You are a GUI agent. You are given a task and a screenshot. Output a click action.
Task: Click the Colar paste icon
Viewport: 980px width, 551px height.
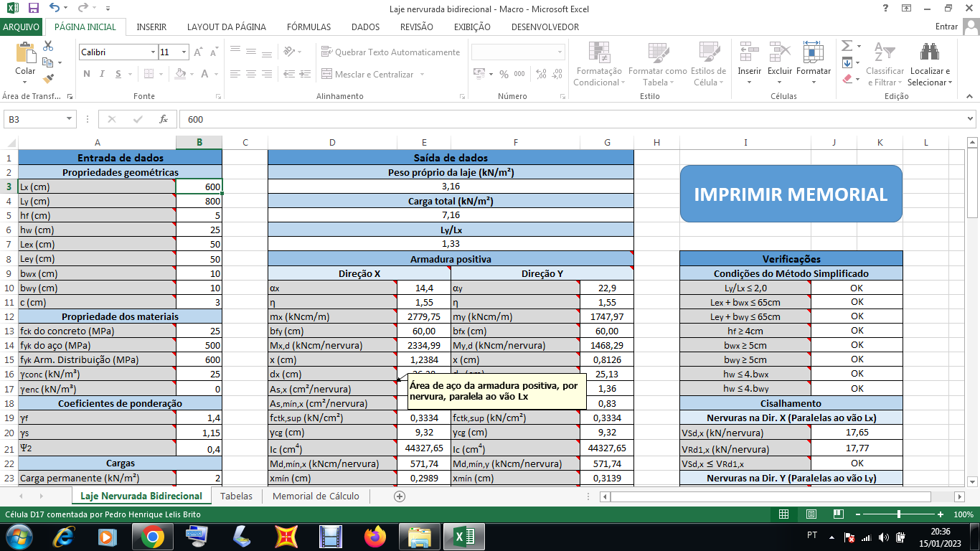[x=25, y=53]
